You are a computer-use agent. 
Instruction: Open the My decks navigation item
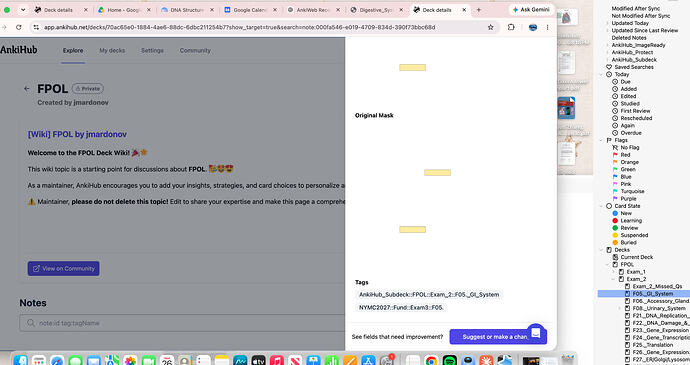tap(112, 51)
